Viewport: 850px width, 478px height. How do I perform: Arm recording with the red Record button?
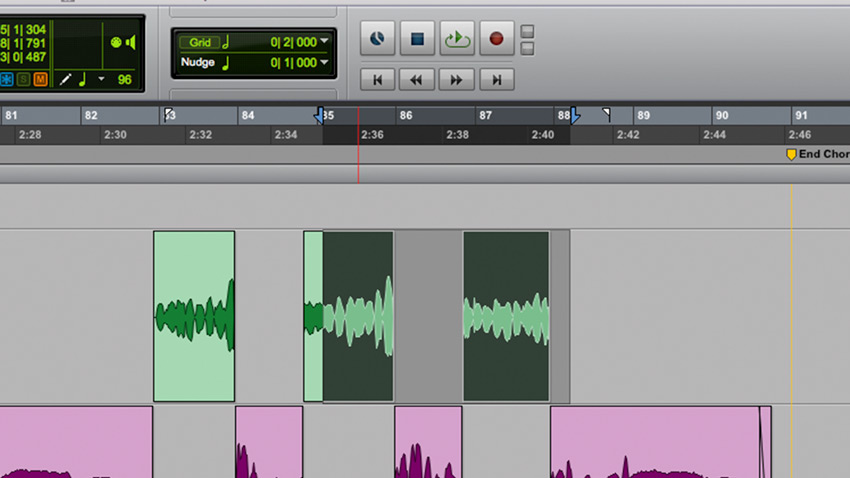pos(497,38)
